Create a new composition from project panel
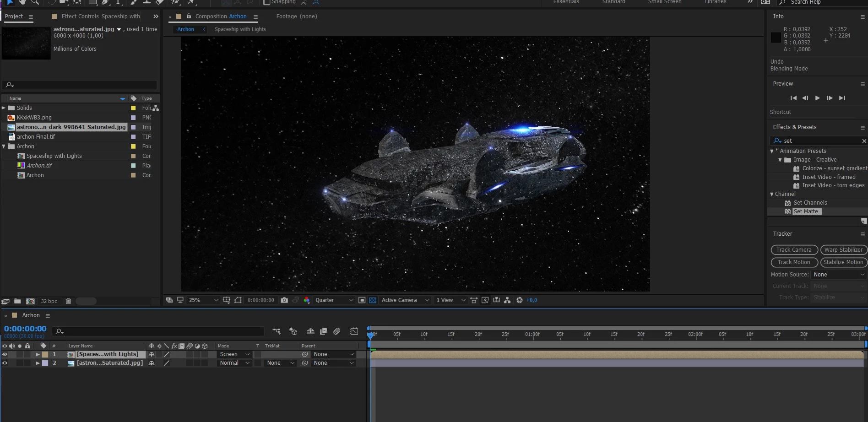The height and width of the screenshot is (422, 868). (30, 301)
